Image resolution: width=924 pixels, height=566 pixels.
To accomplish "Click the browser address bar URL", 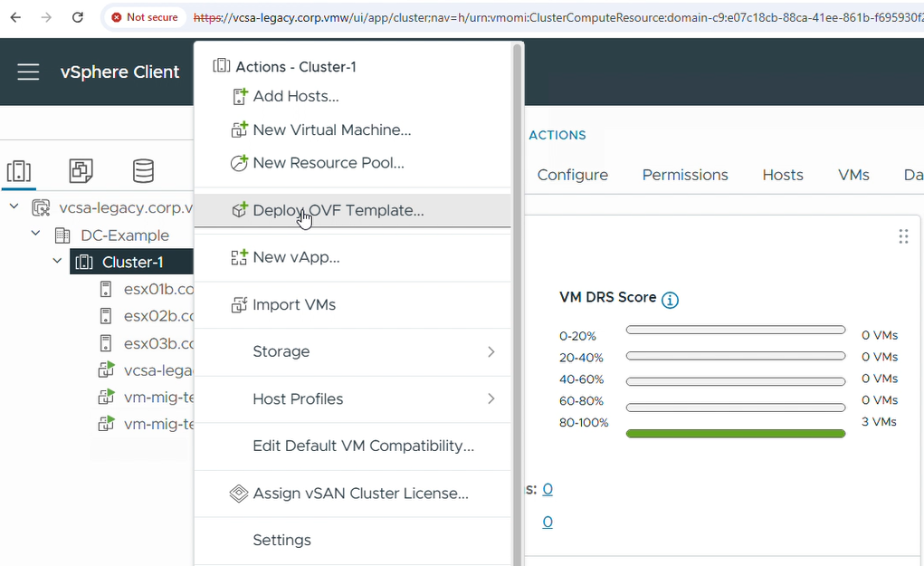I will pyautogui.click(x=557, y=18).
